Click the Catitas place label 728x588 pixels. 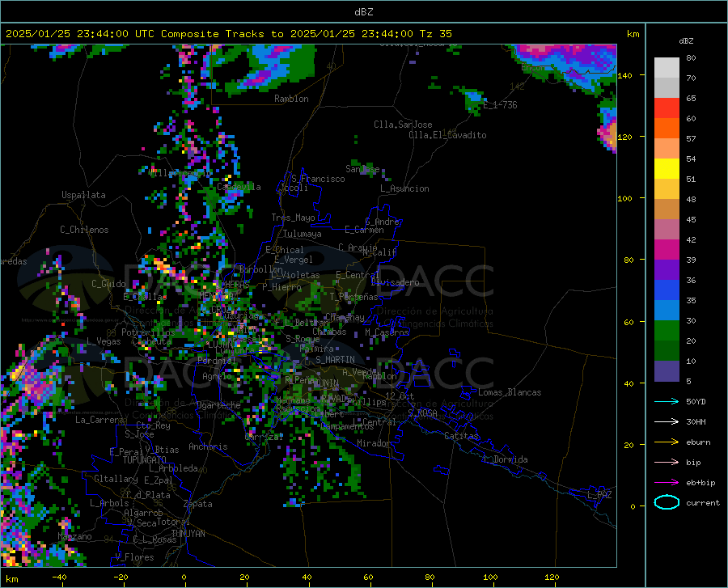[x=462, y=436]
